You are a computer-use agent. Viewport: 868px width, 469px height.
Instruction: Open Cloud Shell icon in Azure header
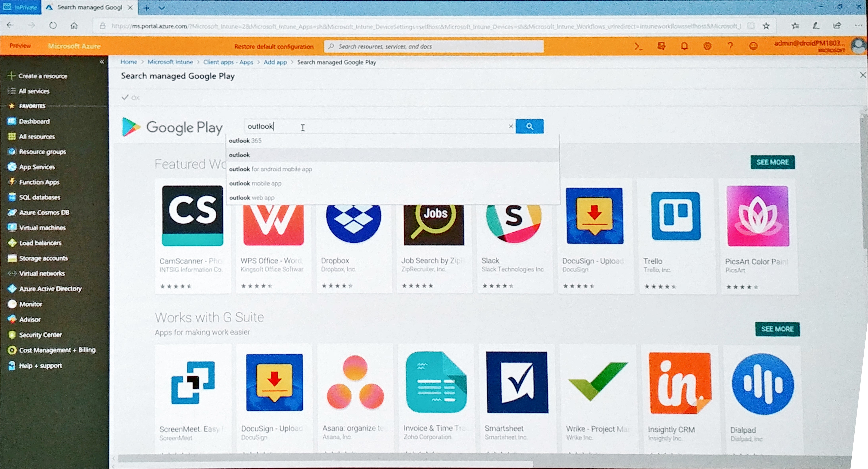coord(638,46)
